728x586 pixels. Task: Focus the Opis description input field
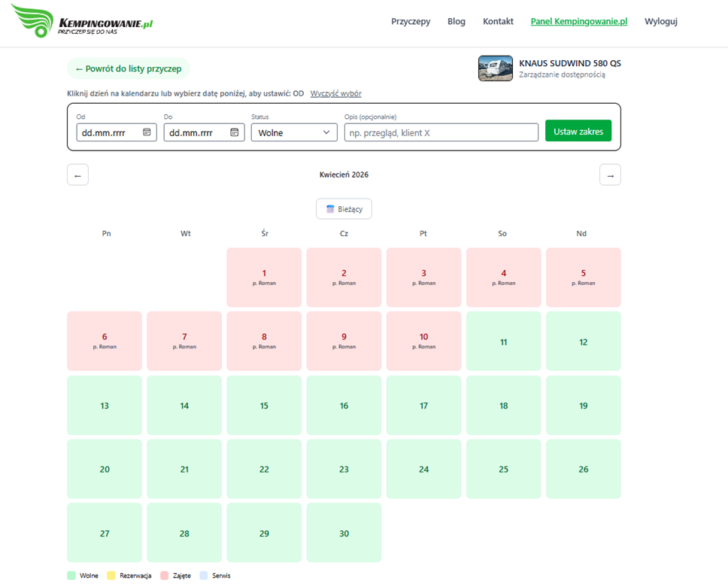point(441,132)
